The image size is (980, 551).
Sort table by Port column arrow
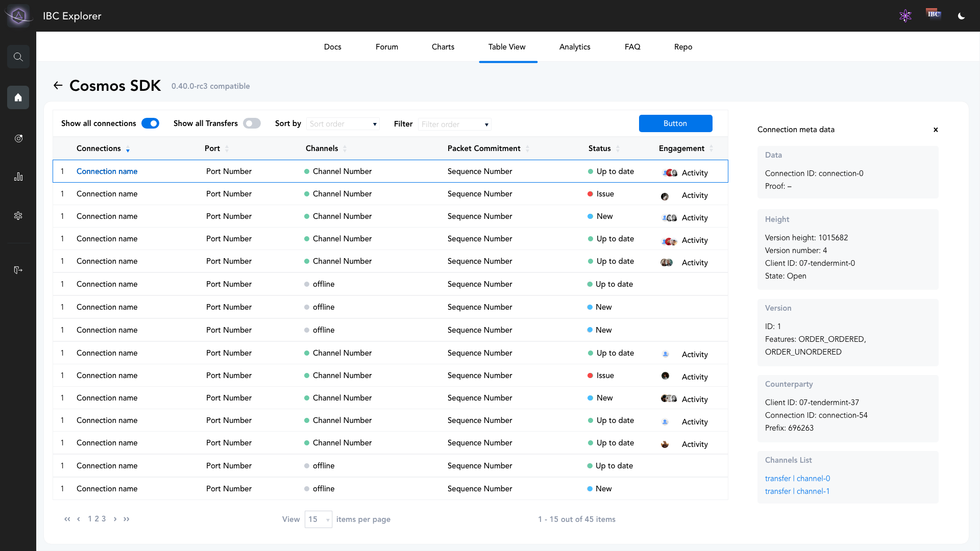(227, 149)
